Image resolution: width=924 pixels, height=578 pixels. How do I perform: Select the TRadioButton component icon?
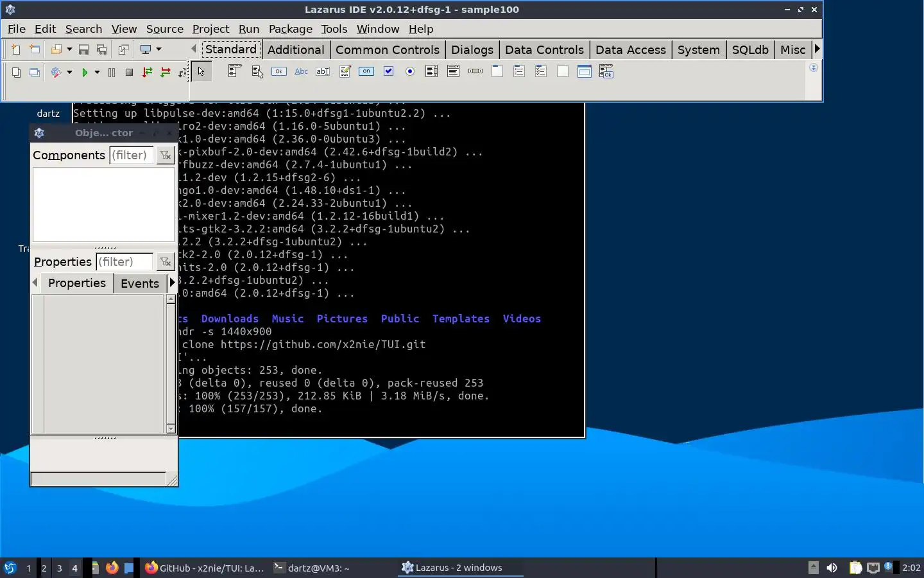tap(410, 71)
